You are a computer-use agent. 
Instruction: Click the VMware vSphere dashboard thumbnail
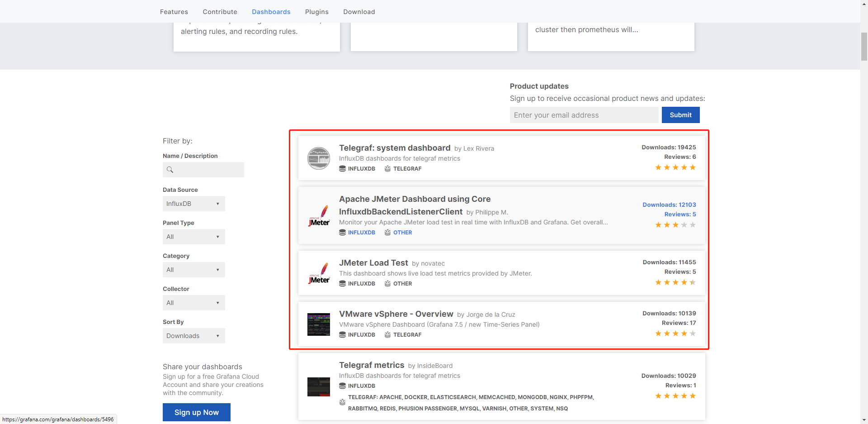tap(319, 324)
